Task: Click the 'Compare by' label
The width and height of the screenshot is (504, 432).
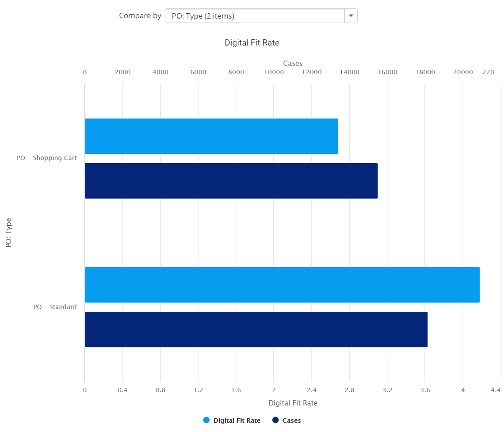Action: pyautogui.click(x=140, y=16)
